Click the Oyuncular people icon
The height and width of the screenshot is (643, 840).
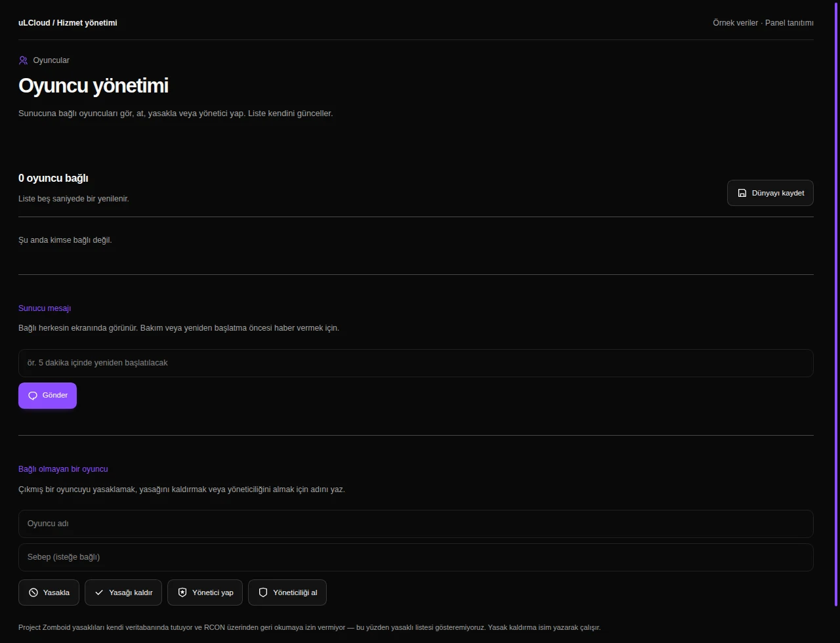point(23,60)
